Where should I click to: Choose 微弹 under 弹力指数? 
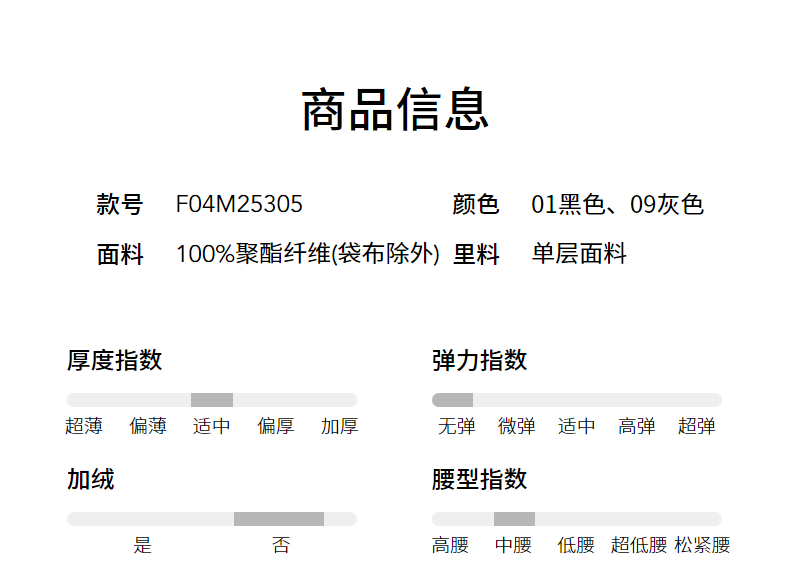(517, 426)
